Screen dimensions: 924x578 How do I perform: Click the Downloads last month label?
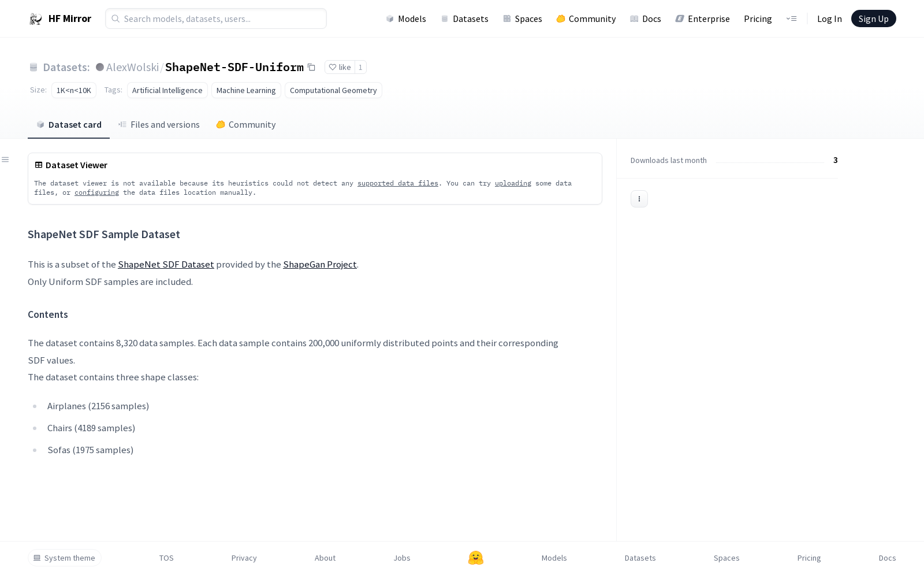click(669, 161)
